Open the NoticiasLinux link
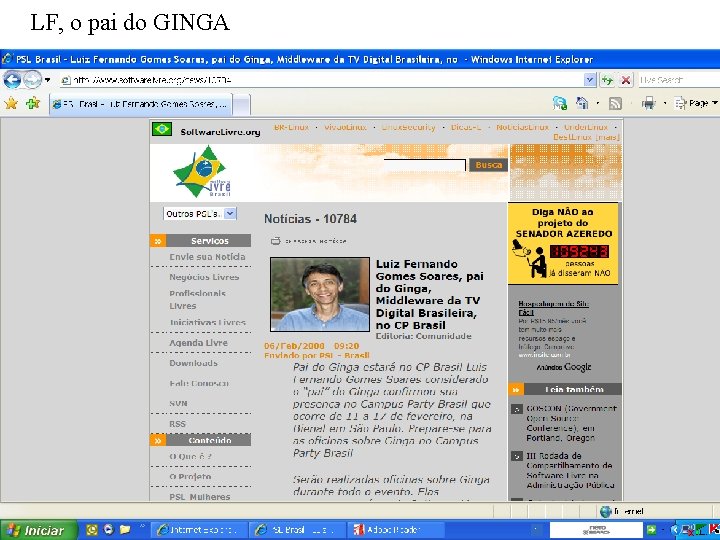Screen dimensions: 720x540 523,127
